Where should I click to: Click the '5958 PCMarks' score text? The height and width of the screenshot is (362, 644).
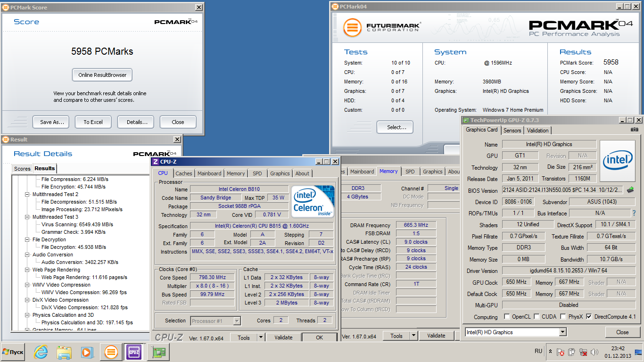tap(102, 51)
